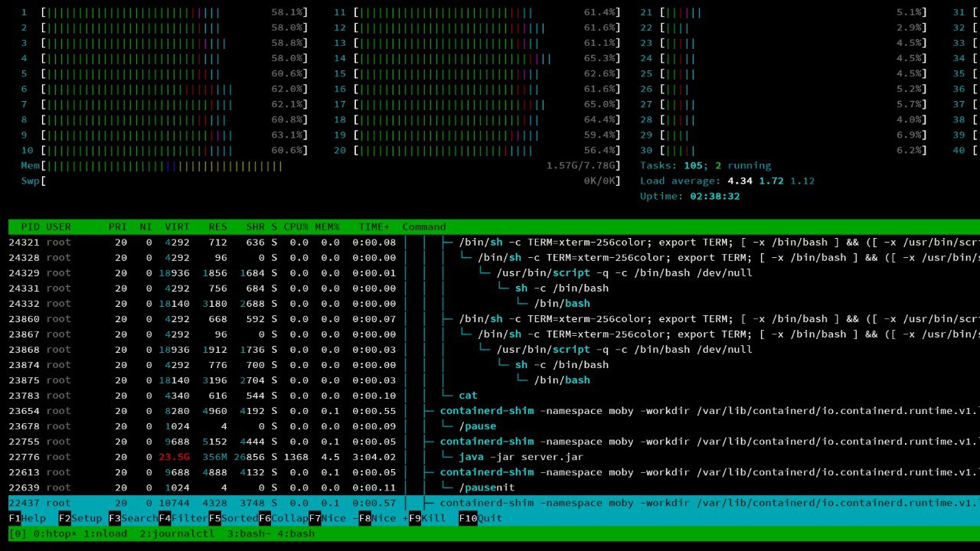Click the 1368 CPU% value
Viewport: 980px width, 551px height.
coord(296,457)
